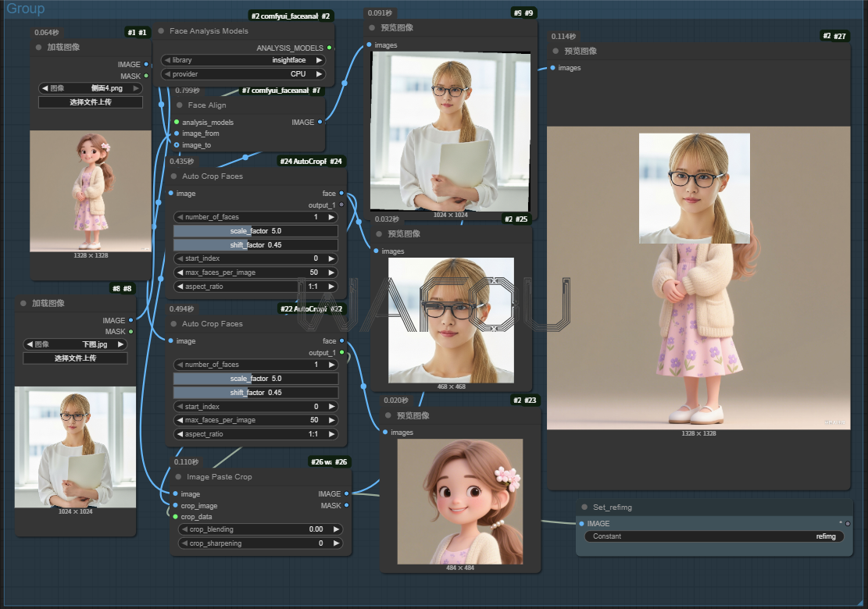Click output_1 connector of #22 AutoCrop
This screenshot has height=609, width=868.
click(341, 352)
